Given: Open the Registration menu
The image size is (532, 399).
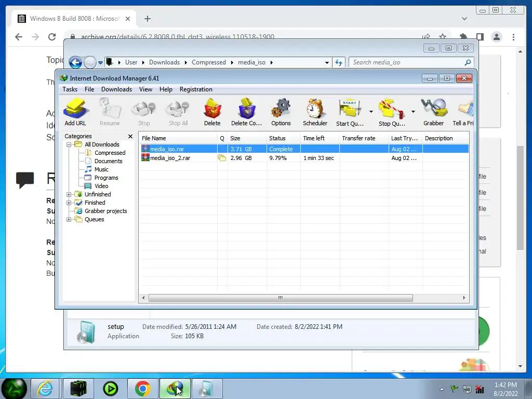Looking at the screenshot, I should click(x=196, y=89).
